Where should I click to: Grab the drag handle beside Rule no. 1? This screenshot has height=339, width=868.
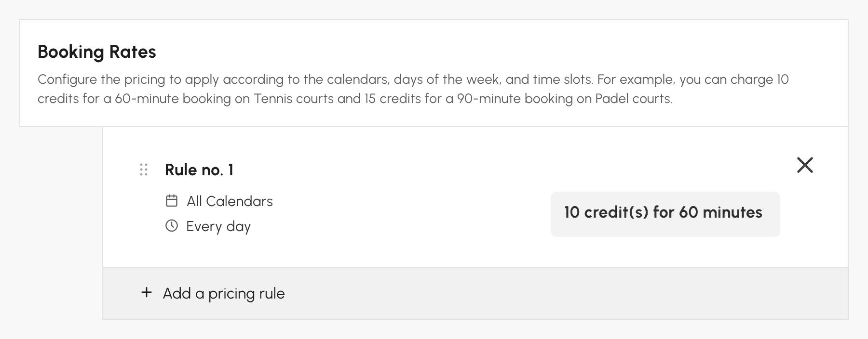coord(144,169)
